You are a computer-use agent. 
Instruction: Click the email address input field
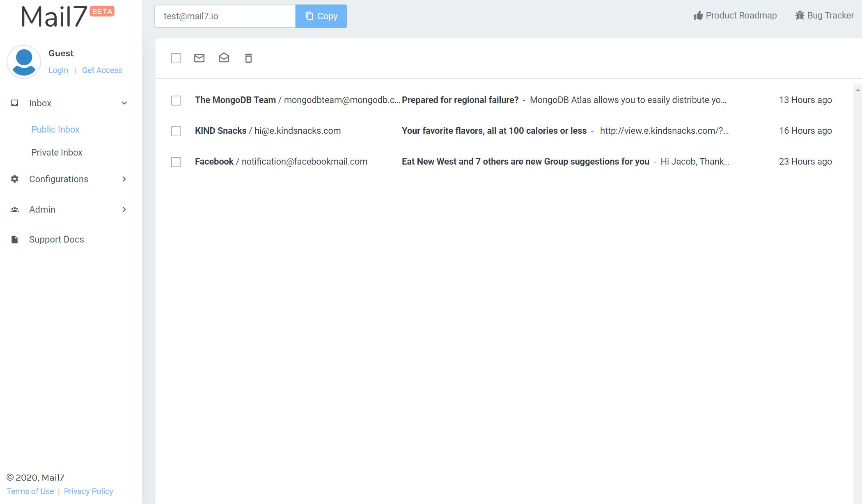tap(225, 16)
